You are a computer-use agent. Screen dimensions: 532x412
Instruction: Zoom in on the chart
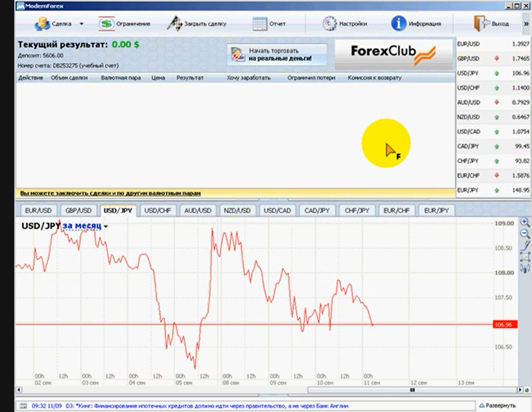(x=525, y=222)
